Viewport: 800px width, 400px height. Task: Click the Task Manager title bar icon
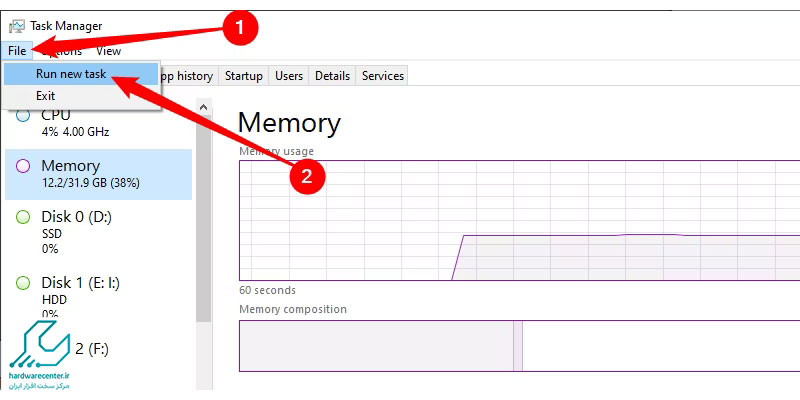click(x=17, y=26)
